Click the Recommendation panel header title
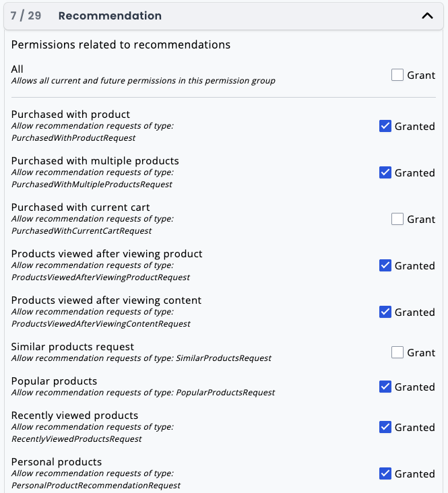448x493 pixels. (110, 15)
